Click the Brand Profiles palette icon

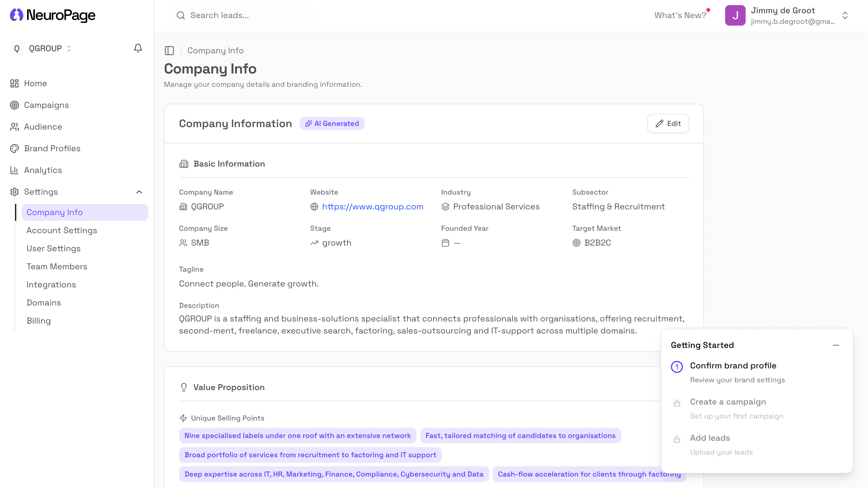tap(14, 148)
